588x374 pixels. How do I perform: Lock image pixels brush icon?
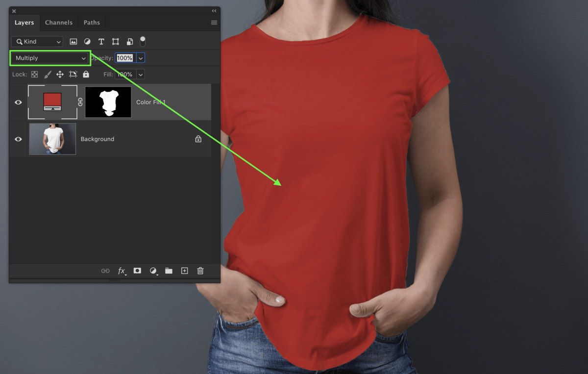(48, 75)
